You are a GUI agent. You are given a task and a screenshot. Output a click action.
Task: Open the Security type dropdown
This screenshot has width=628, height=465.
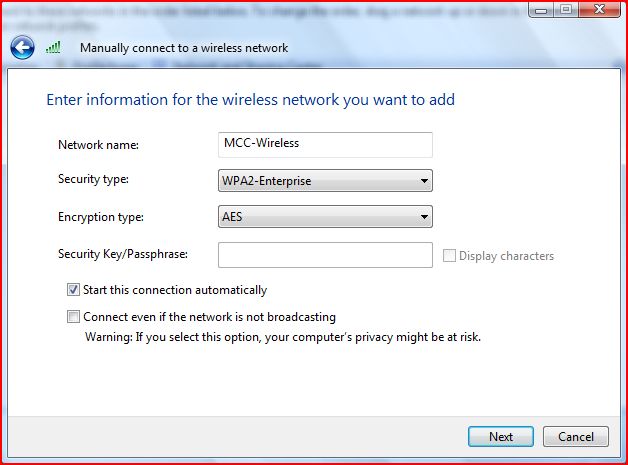[x=325, y=181]
